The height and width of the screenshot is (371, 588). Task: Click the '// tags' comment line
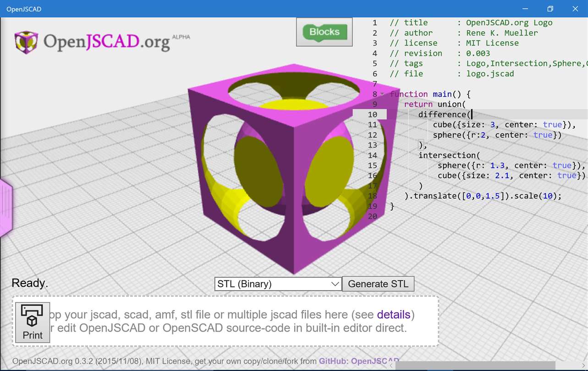tap(488, 64)
